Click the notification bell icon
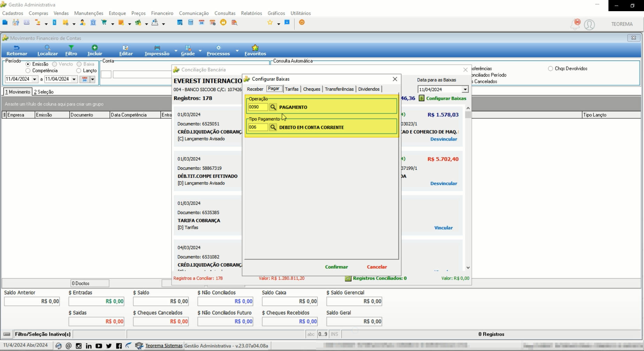The width and height of the screenshot is (644, 351). click(x=575, y=24)
